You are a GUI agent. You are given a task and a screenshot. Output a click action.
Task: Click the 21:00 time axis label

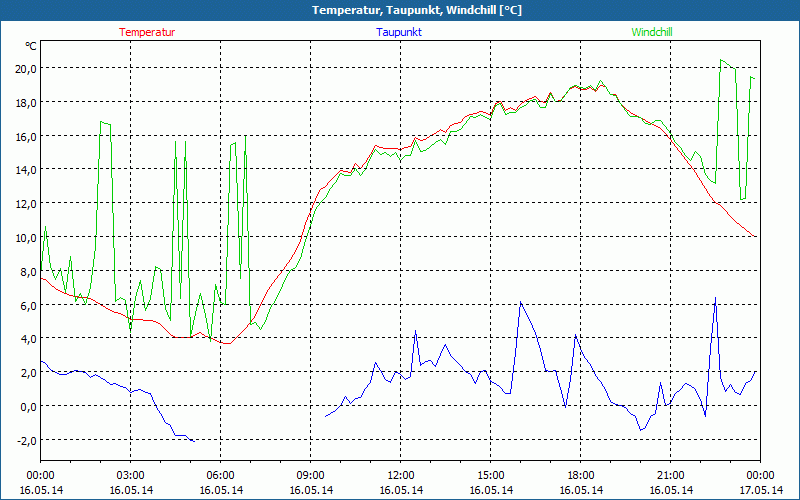670,476
